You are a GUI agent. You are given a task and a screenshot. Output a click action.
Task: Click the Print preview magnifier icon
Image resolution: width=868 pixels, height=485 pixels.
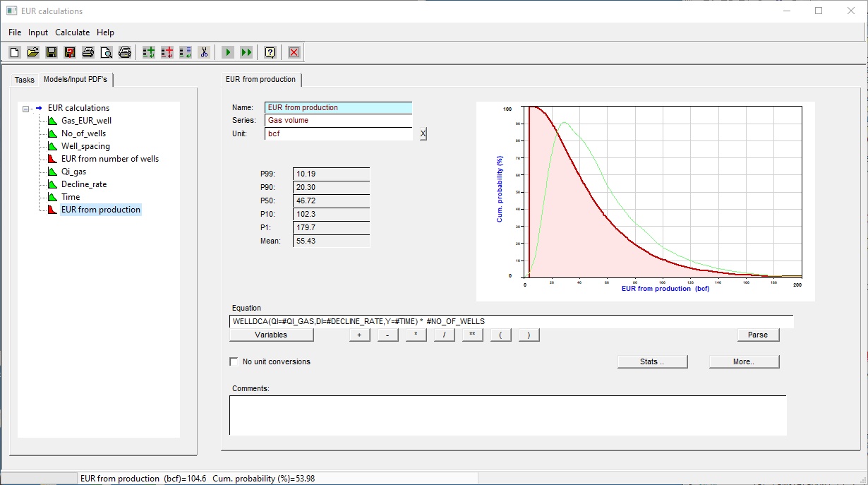pyautogui.click(x=106, y=52)
